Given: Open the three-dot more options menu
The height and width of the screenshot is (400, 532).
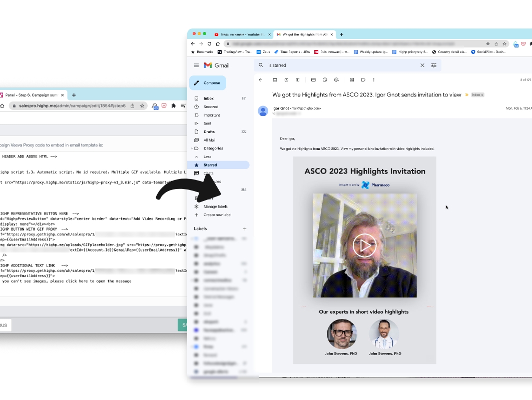Looking at the screenshot, I should [374, 79].
